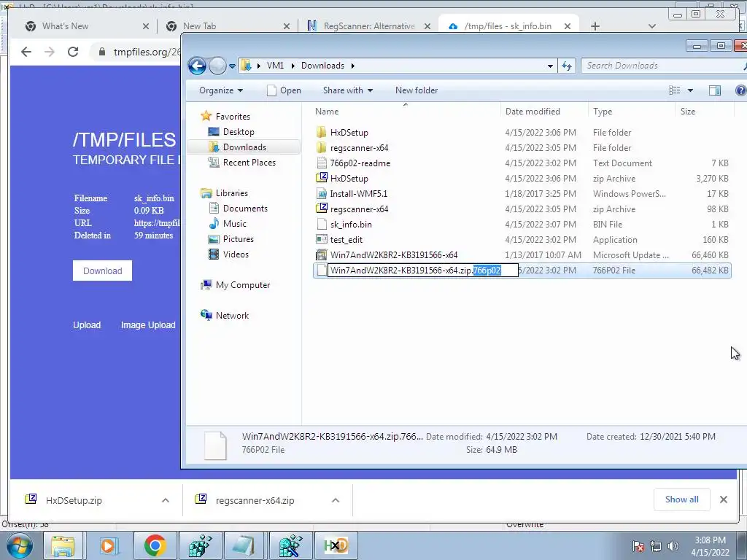Click Chrome reload button

pos(73,52)
